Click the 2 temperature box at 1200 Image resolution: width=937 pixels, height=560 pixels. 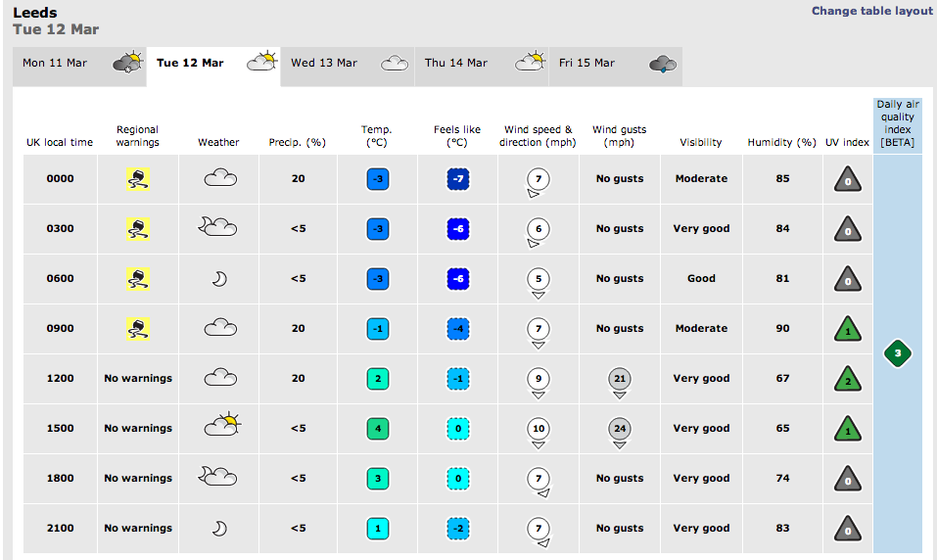pyautogui.click(x=378, y=379)
